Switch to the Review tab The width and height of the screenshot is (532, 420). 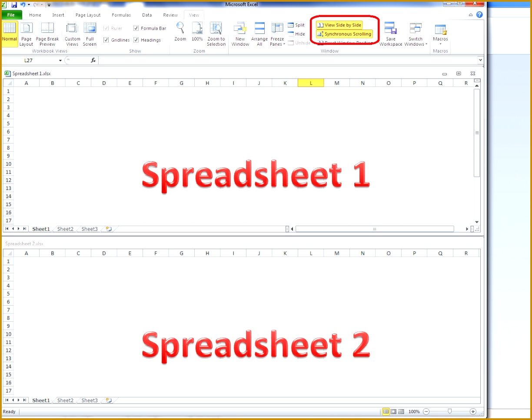(x=170, y=15)
